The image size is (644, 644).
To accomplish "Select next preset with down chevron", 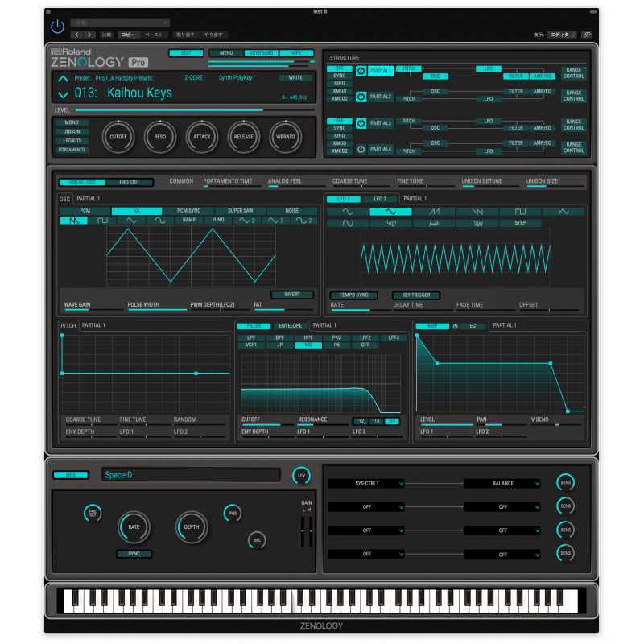I will (63, 95).
